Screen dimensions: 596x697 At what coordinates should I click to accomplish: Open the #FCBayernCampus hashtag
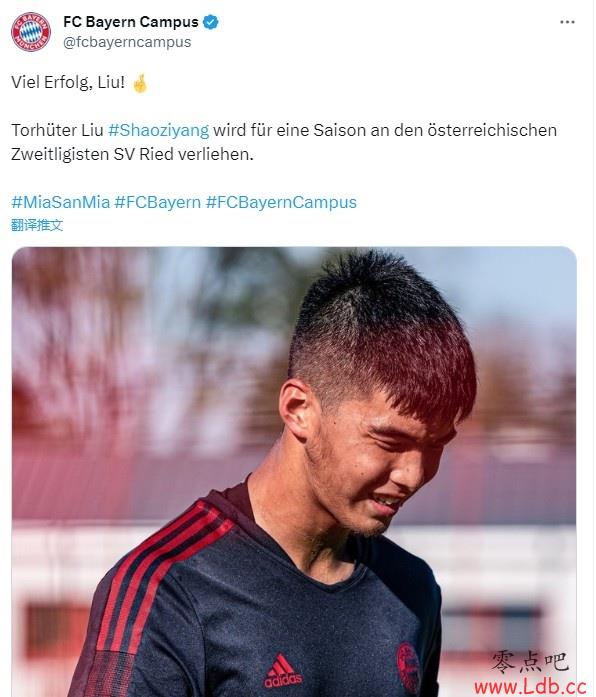(281, 202)
